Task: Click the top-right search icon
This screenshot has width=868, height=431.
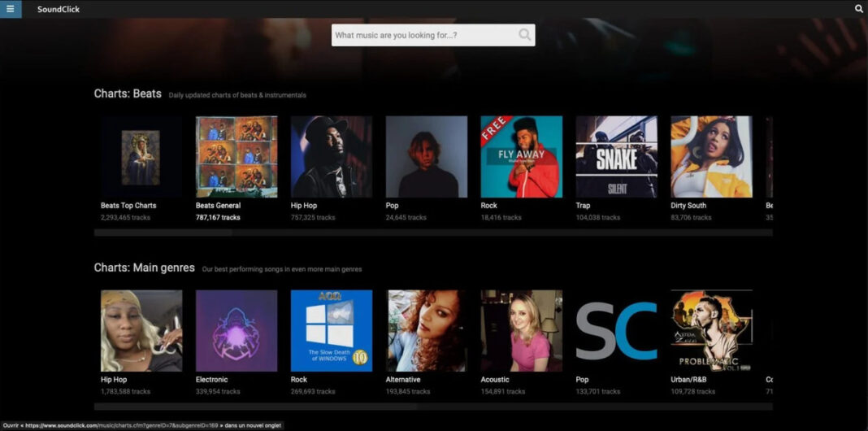Action: click(858, 9)
